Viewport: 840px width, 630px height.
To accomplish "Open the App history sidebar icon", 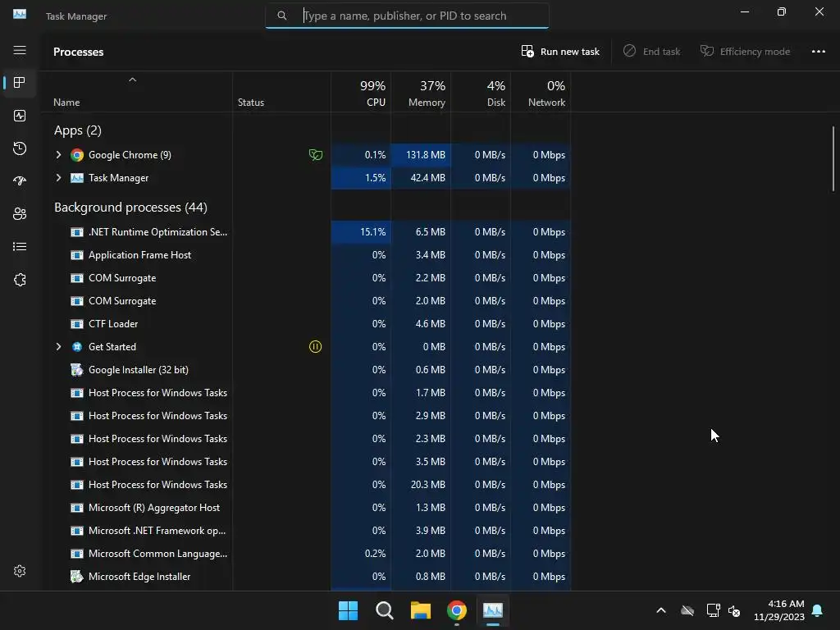I will point(20,148).
